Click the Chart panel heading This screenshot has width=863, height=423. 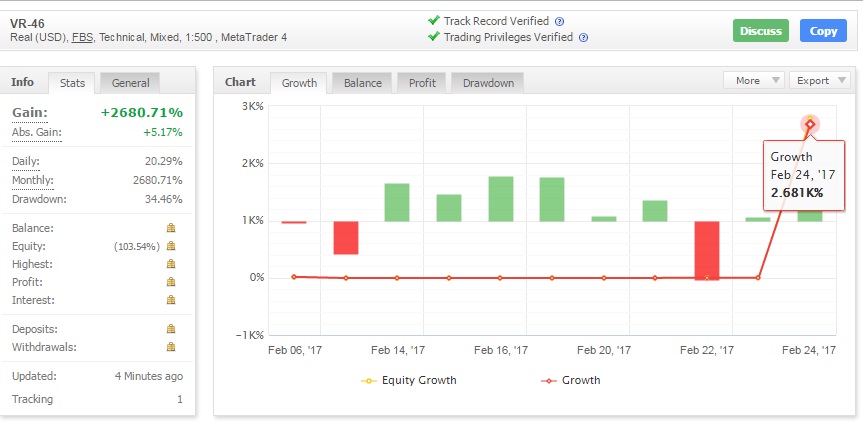point(241,82)
